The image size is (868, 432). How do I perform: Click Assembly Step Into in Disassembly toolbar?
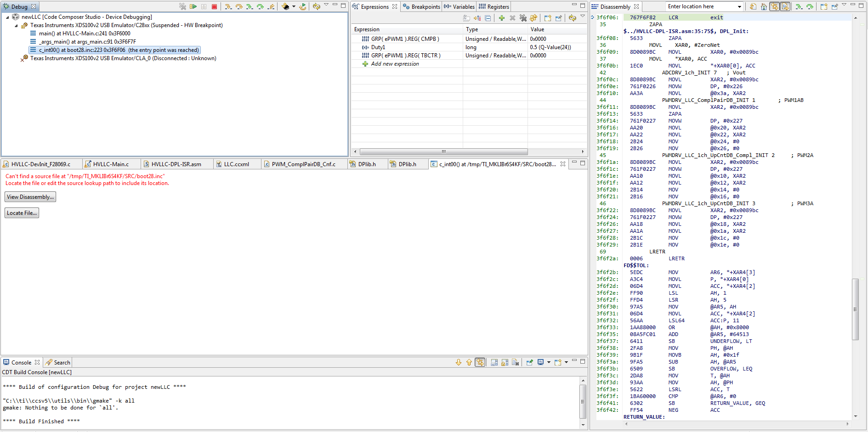[799, 6]
